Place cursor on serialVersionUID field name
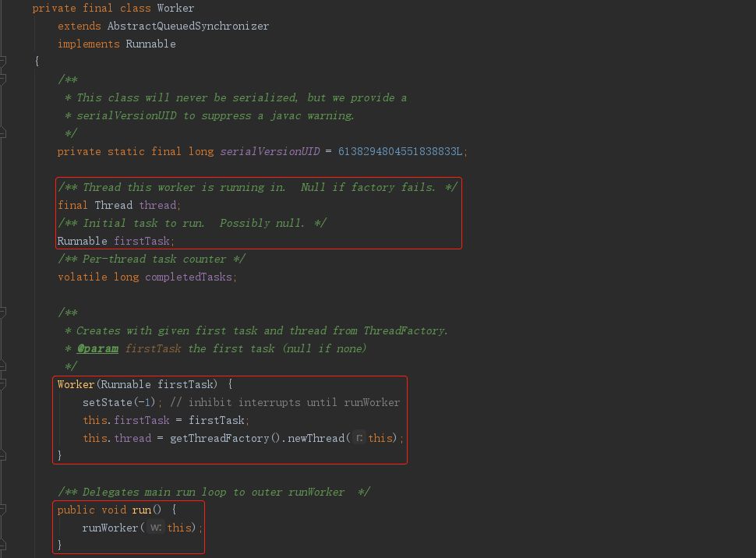Image resolution: width=756 pixels, height=558 pixels. (270, 151)
